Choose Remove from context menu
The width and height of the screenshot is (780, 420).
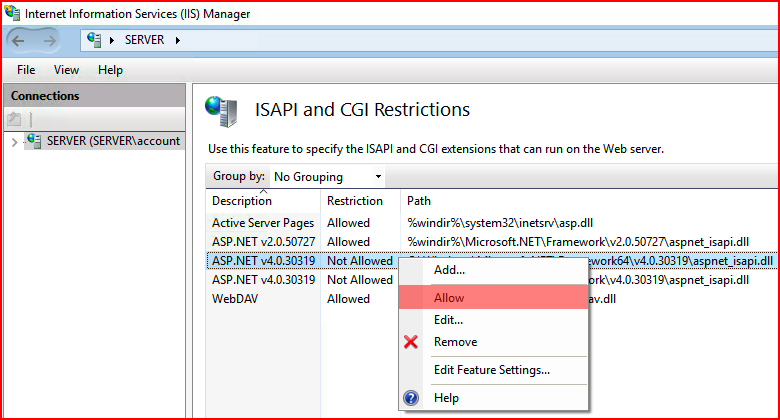(x=493, y=342)
